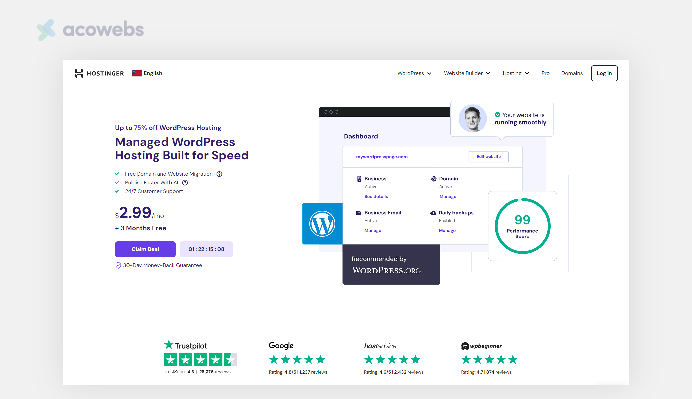
Task: Click the wpbeginner logo
Action: tap(481, 346)
